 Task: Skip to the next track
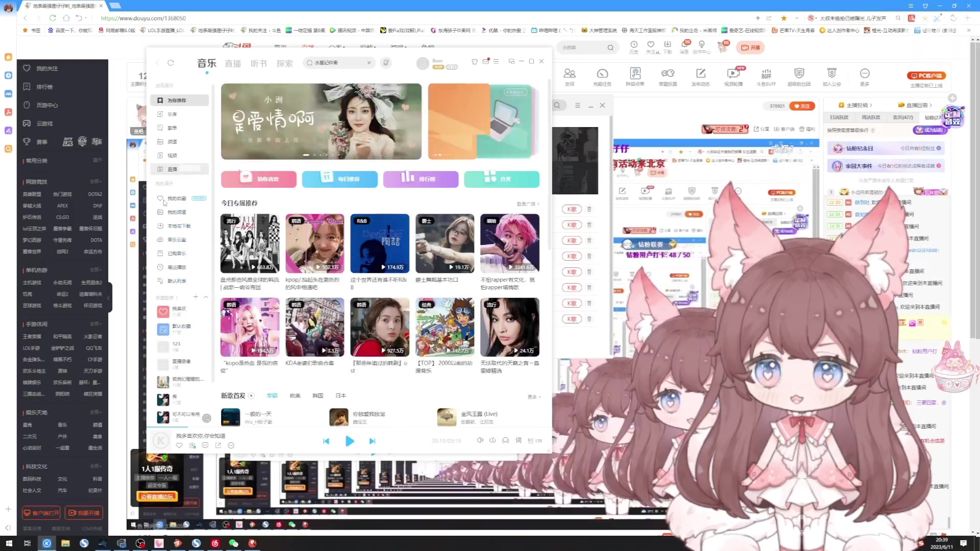[x=372, y=441]
